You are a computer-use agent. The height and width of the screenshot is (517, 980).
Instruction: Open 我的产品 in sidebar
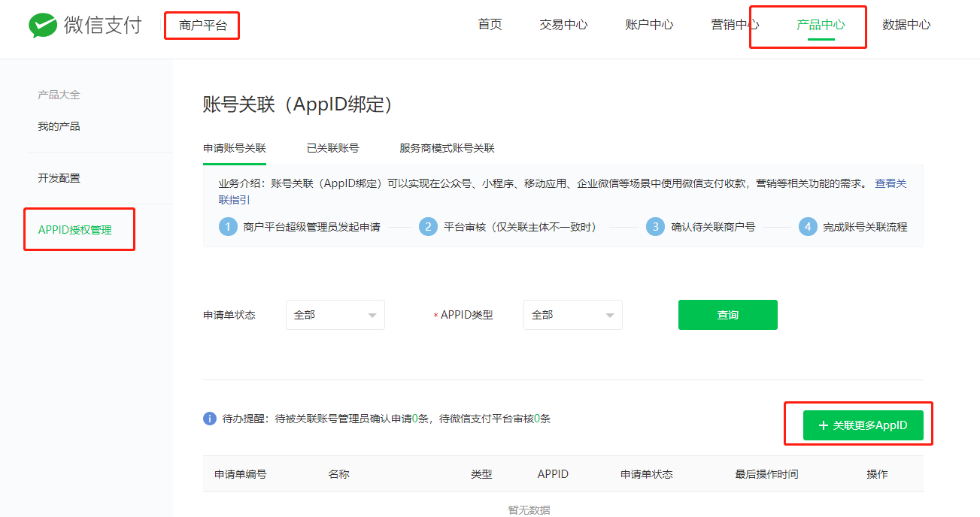(x=59, y=126)
